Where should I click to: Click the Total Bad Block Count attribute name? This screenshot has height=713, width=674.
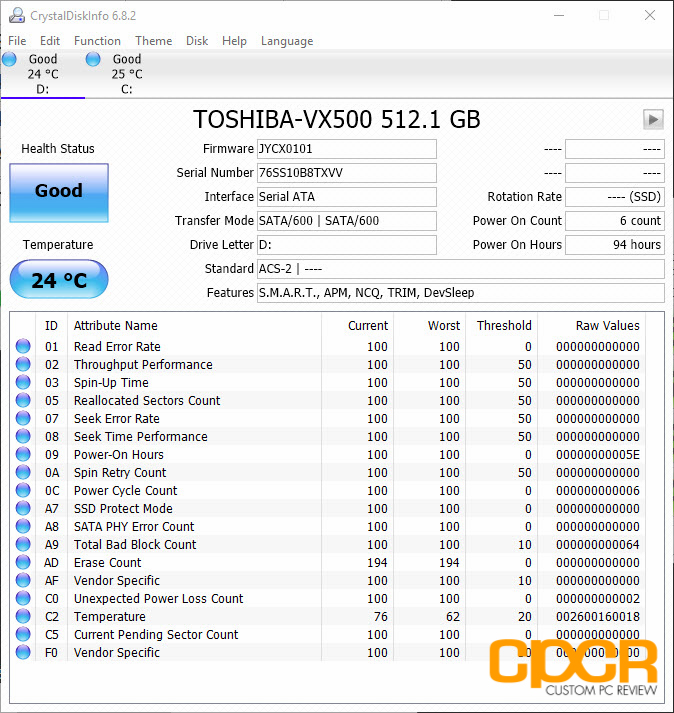(135, 544)
